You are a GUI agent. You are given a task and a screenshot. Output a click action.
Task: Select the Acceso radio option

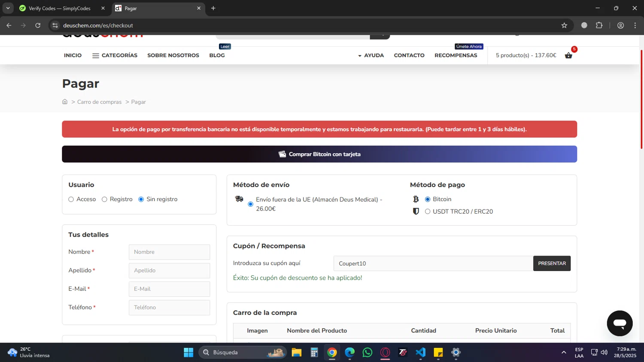point(71,199)
